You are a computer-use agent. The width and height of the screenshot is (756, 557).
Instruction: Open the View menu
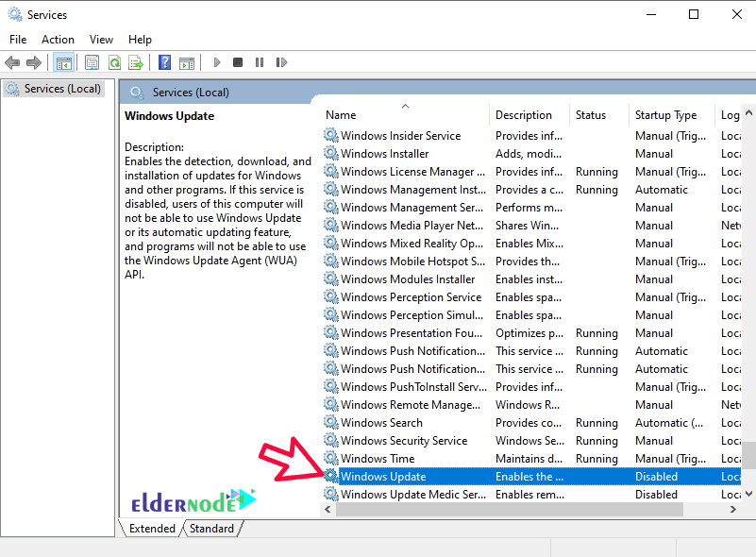pyautogui.click(x=101, y=39)
